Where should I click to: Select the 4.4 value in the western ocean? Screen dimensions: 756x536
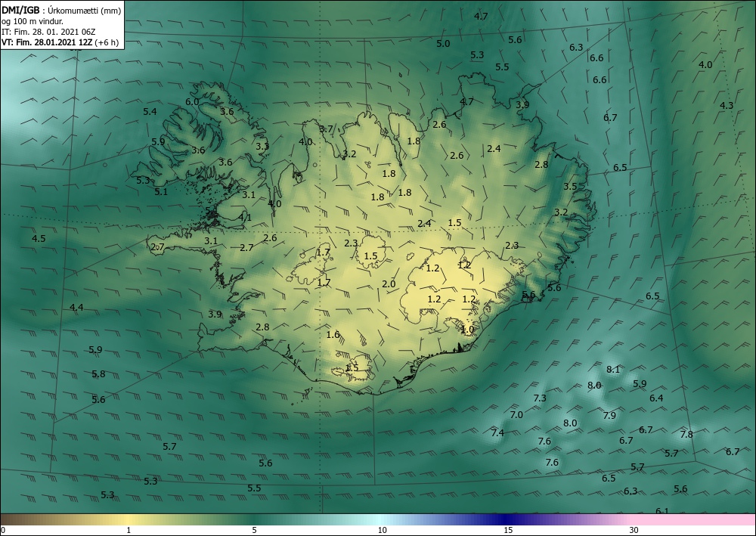(x=76, y=308)
